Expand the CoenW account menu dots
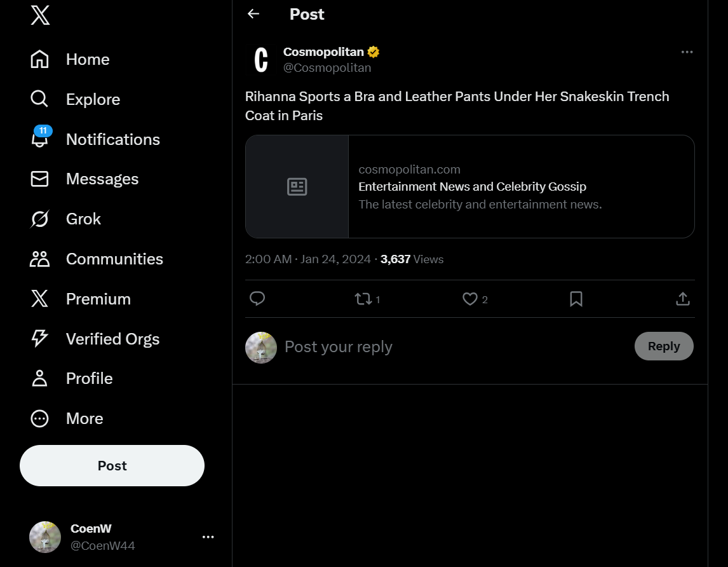728x567 pixels. pos(208,537)
